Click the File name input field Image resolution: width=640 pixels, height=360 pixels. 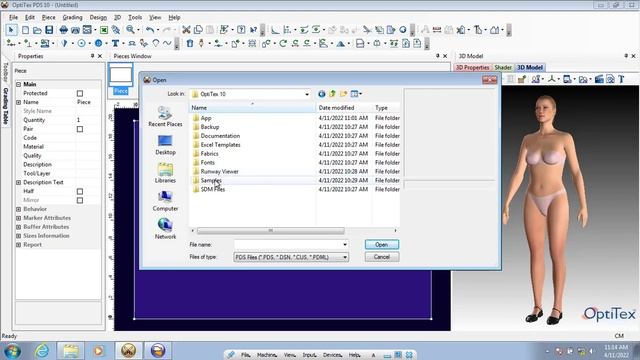click(x=288, y=244)
